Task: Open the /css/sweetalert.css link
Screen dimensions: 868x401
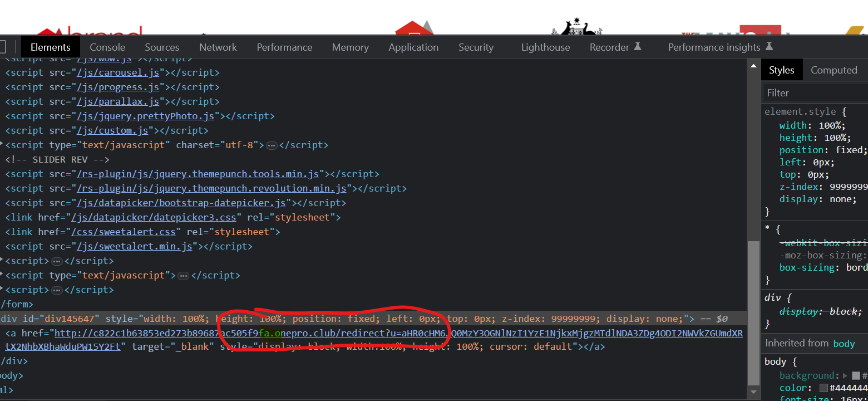Action: (124, 232)
